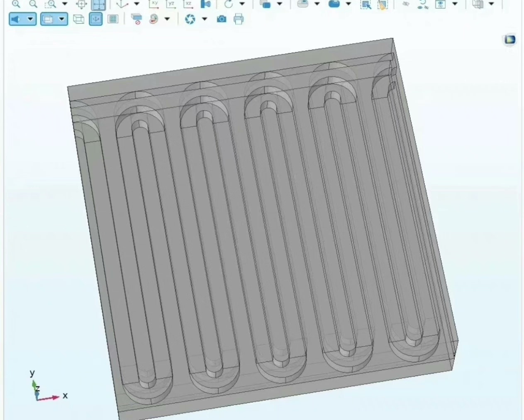524x420 pixels.
Task: Click the blue camera view icon
Action: 205,4
